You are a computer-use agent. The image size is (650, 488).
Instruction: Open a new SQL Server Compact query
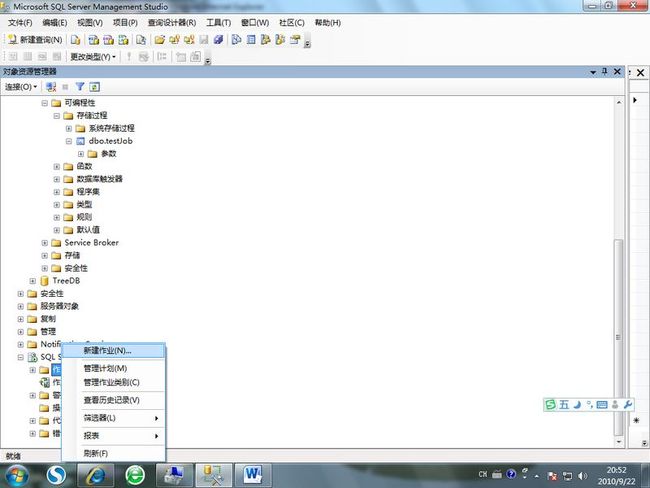coord(141,40)
